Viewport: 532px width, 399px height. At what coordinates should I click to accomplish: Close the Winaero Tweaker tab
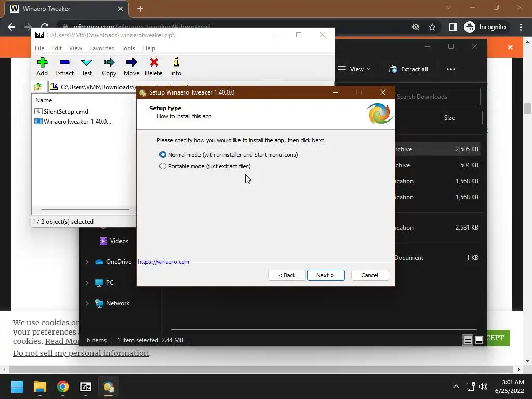click(121, 9)
